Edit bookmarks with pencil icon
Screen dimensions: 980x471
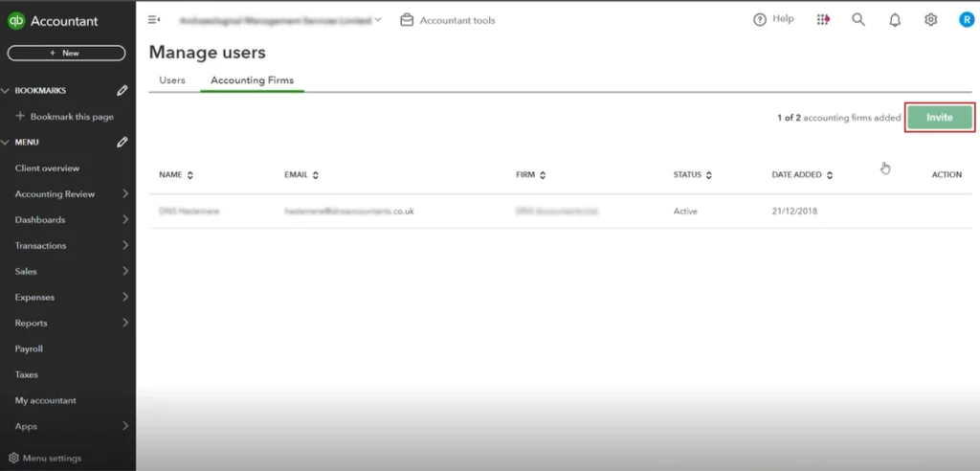click(122, 91)
